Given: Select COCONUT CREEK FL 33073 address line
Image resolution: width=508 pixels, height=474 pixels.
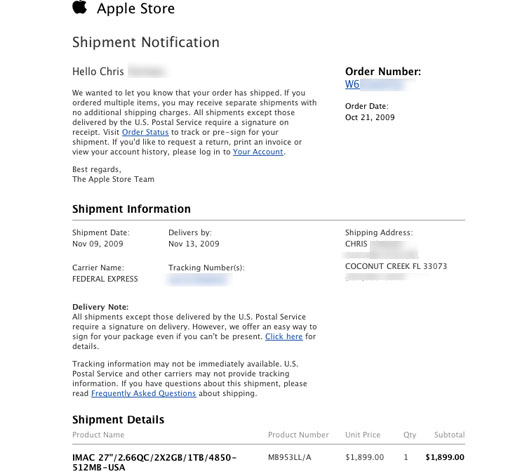Looking at the screenshot, I should [396, 266].
